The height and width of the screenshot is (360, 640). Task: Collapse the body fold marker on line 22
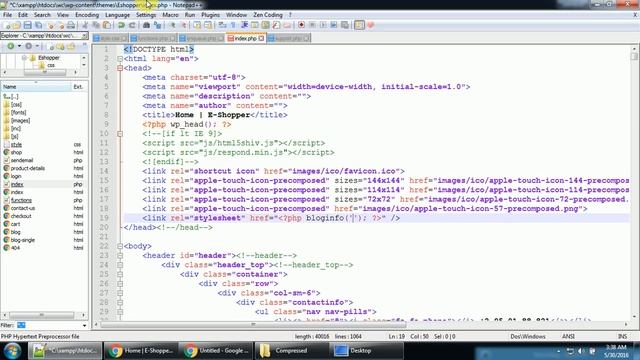(x=120, y=246)
